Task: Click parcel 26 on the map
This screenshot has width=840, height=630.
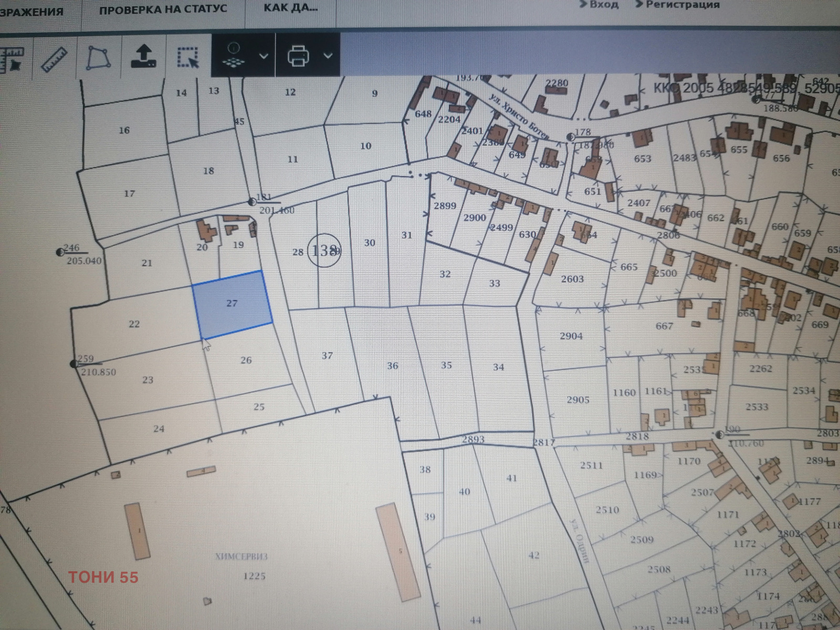Action: click(x=246, y=361)
